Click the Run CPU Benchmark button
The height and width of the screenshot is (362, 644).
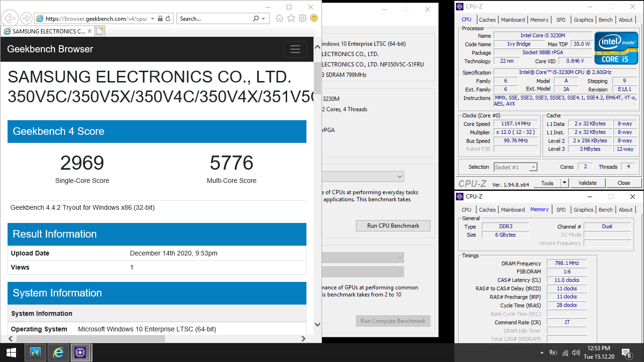tap(393, 226)
